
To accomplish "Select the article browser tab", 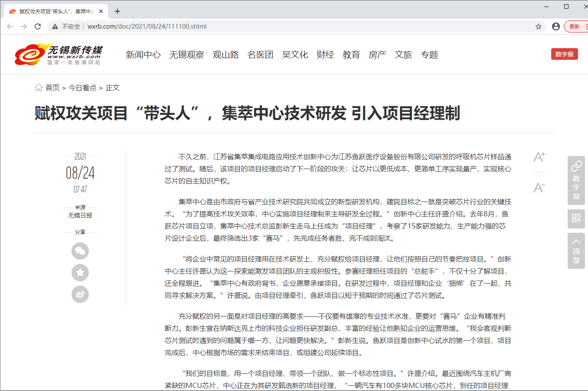I will coord(56,11).
